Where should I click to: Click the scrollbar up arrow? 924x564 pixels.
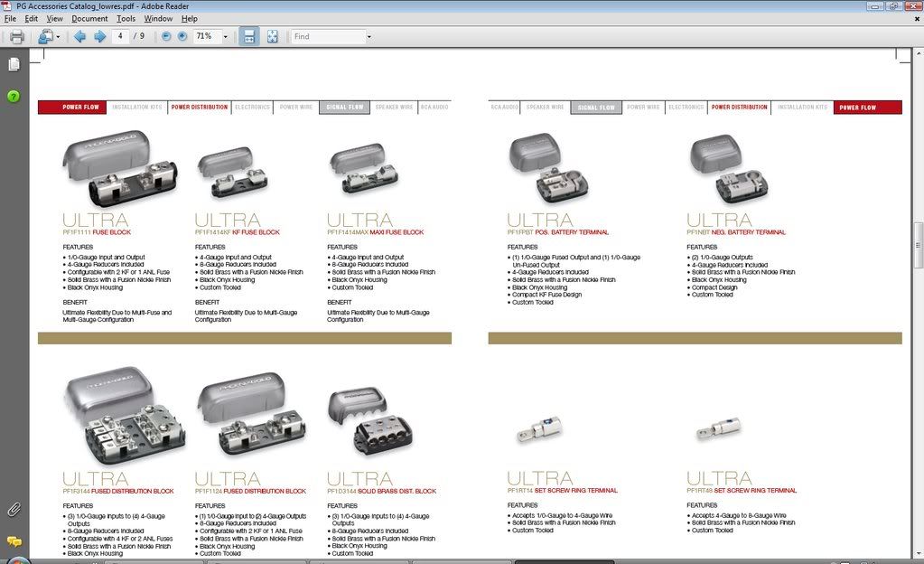click(x=918, y=53)
